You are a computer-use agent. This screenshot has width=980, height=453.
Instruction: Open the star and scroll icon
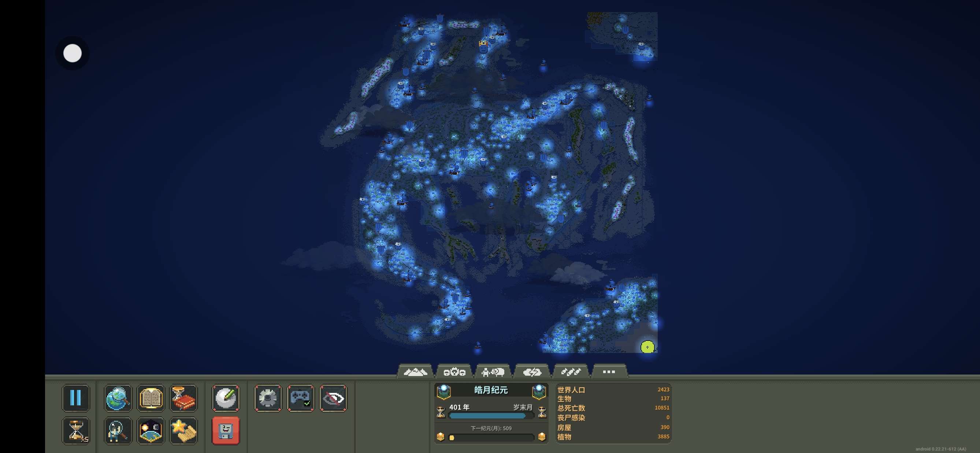[184, 431]
